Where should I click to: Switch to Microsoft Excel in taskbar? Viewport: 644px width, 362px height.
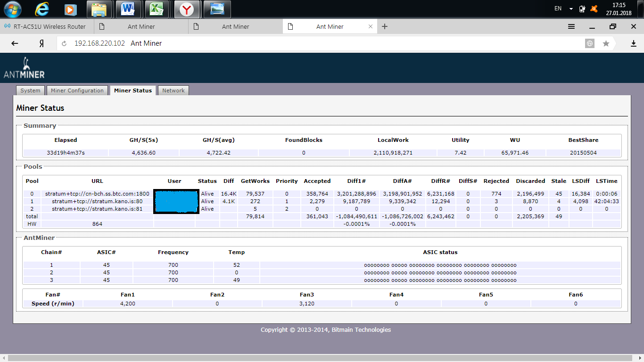click(157, 9)
